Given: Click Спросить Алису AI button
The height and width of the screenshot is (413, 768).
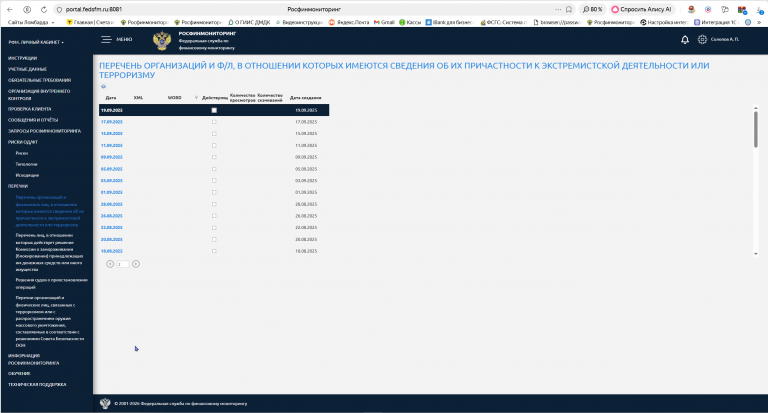Looking at the screenshot, I should 641,9.
